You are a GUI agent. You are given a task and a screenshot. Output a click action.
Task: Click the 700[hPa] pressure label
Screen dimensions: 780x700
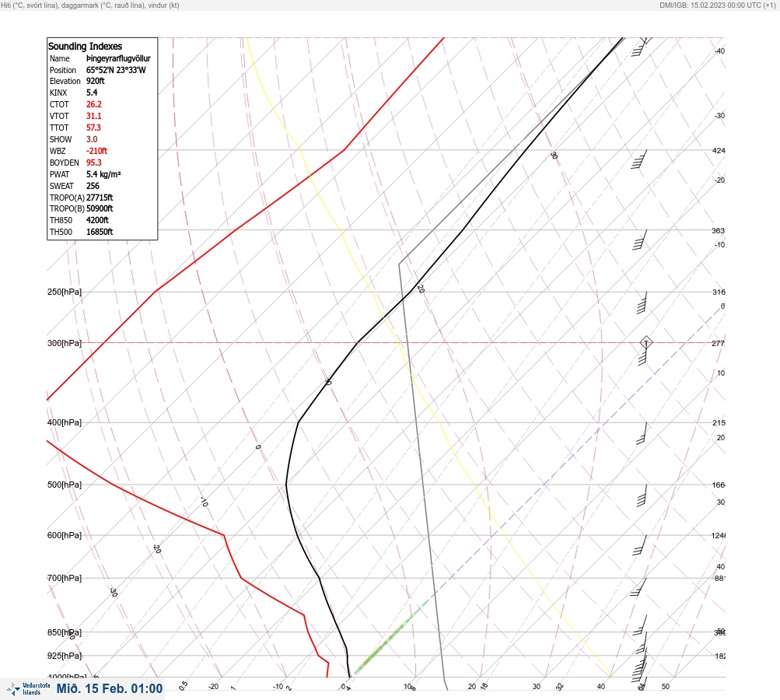pyautogui.click(x=65, y=578)
